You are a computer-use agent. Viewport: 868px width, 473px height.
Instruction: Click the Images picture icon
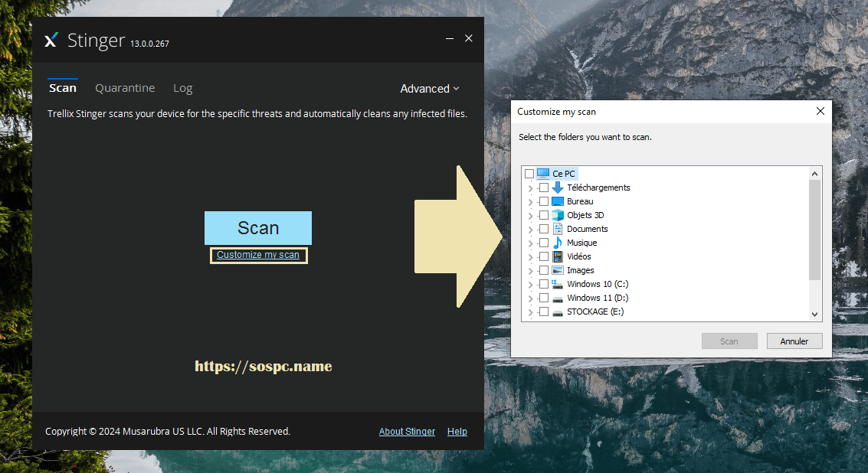point(558,270)
